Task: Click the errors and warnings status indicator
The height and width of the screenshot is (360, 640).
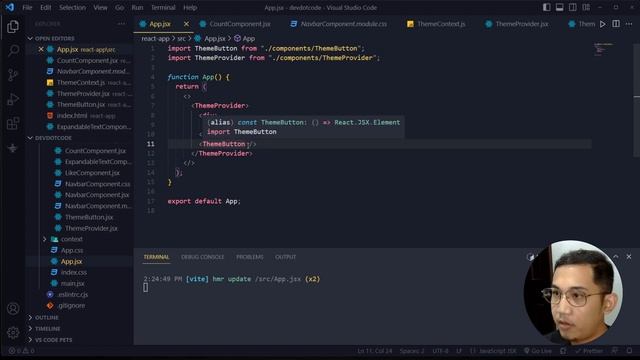Action: tap(22, 351)
